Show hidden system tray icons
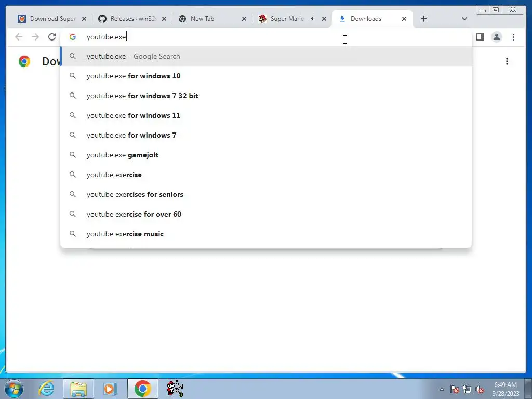Viewport: 532px width, 399px height. [x=442, y=389]
